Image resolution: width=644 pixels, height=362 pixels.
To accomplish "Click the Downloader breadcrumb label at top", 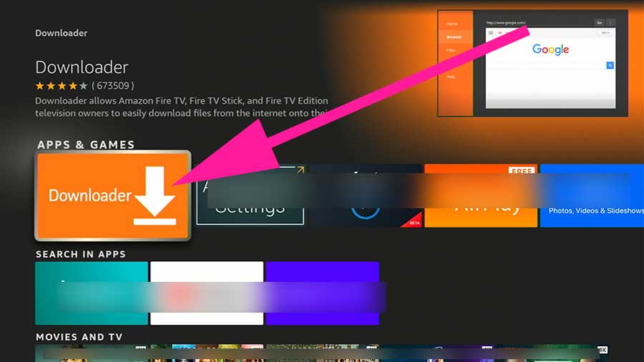I will [62, 33].
